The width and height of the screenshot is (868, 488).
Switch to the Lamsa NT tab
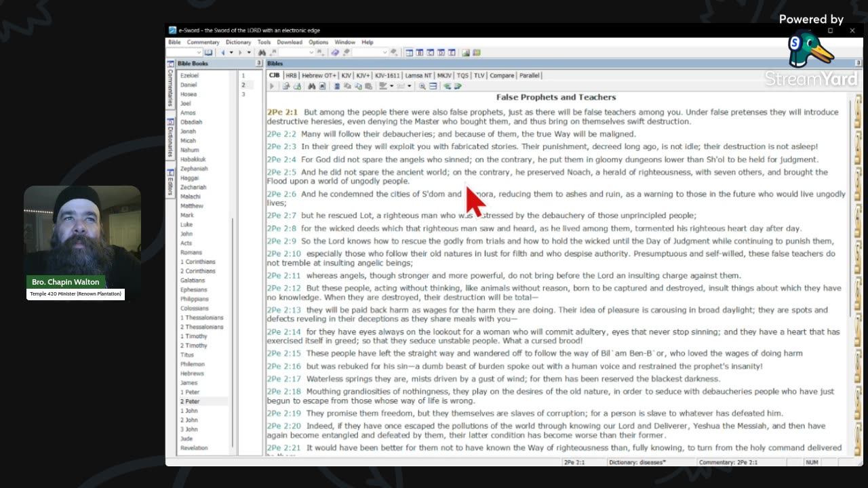pyautogui.click(x=418, y=75)
